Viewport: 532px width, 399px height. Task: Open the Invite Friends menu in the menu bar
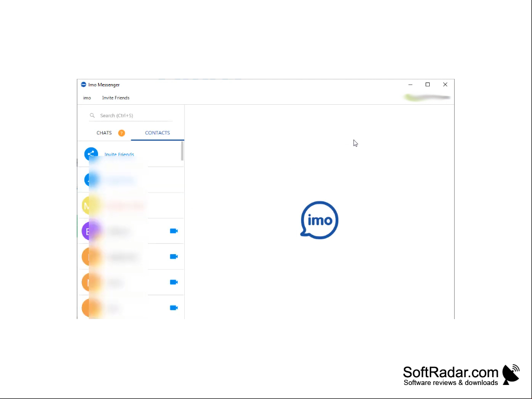[x=116, y=98]
